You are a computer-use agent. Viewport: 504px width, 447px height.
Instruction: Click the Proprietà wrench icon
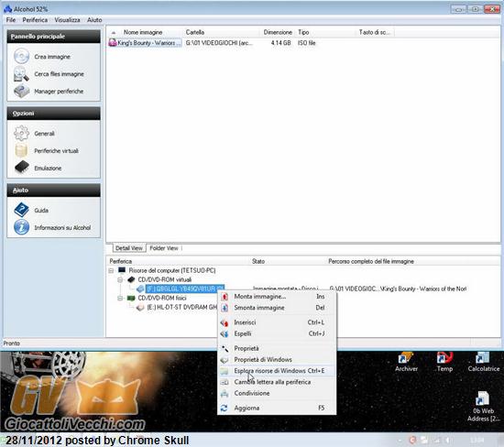pos(225,349)
